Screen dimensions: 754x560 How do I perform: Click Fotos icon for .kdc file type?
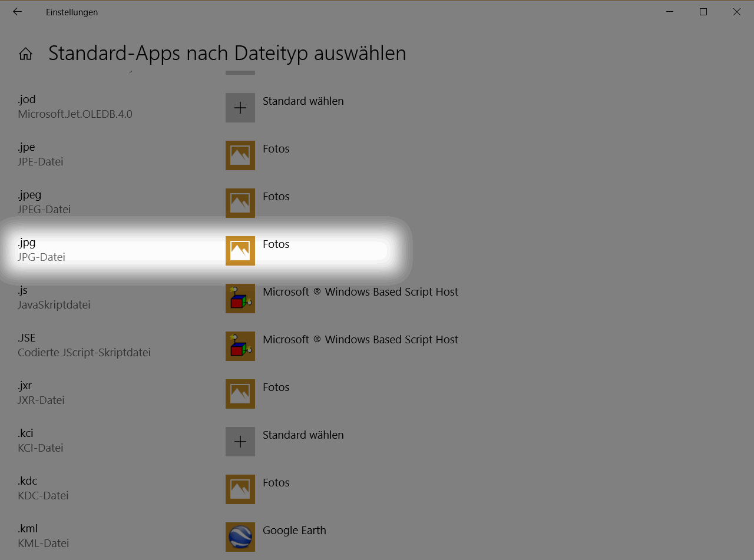point(240,489)
